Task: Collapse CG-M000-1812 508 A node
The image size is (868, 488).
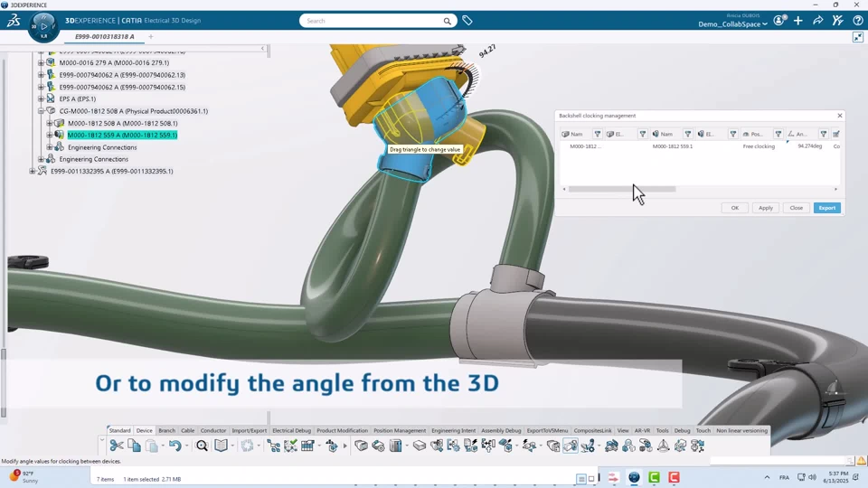Action: click(x=41, y=110)
